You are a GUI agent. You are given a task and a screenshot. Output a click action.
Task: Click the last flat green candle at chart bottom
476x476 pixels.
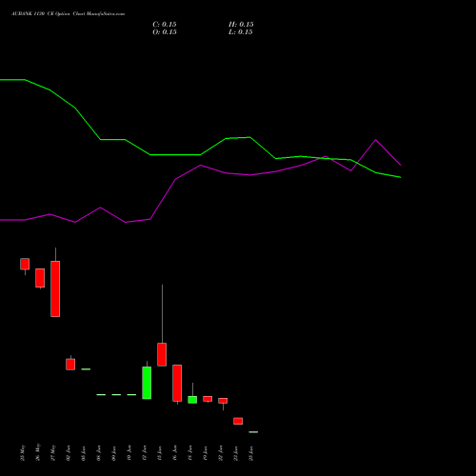point(253,432)
